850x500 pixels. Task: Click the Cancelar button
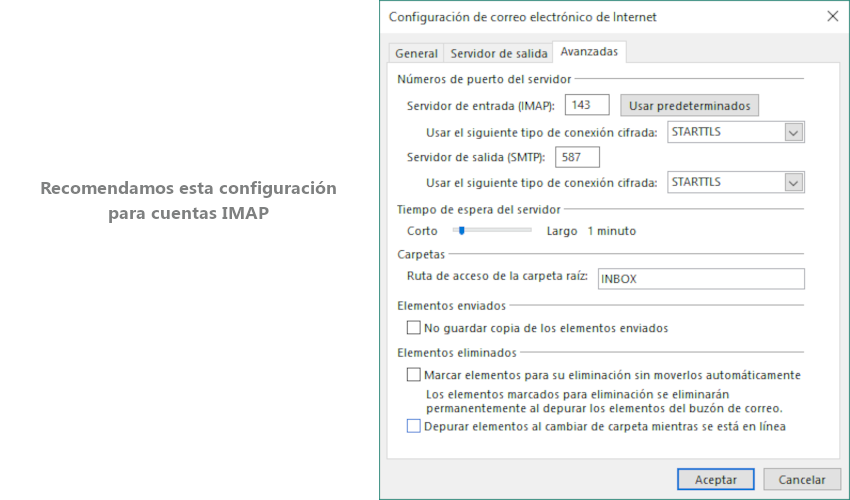(801, 479)
